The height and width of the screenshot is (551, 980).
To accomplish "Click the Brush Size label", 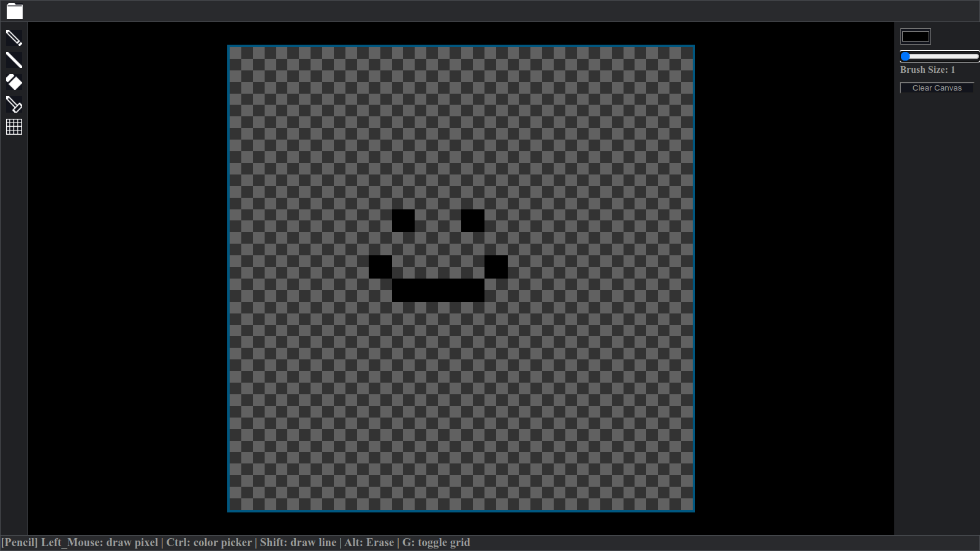I will [x=927, y=70].
